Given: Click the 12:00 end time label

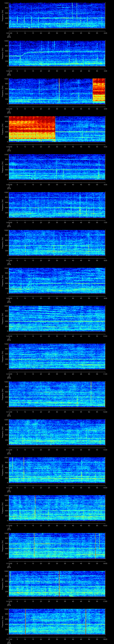Looking at the screenshot, I should (x=105, y=412).
